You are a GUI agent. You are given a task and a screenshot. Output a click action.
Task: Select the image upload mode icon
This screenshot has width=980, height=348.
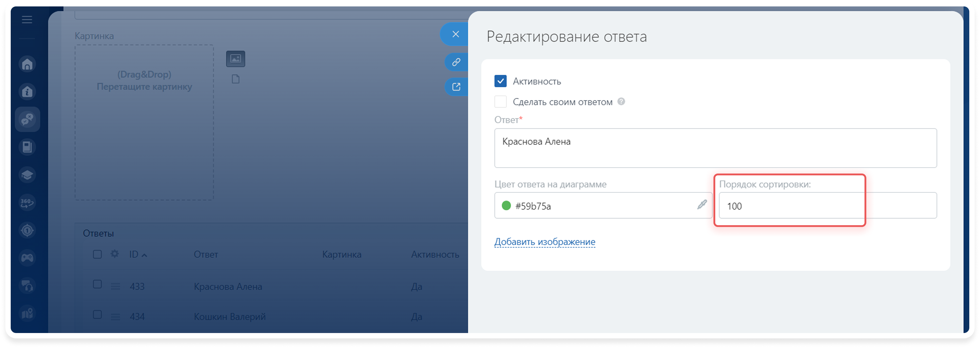tap(235, 59)
